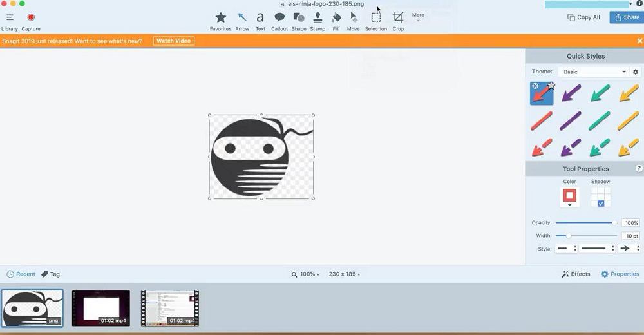The image size is (644, 335).
Task: Select the filmstrip 01:02 mp4 thumbnail
Action: click(169, 308)
